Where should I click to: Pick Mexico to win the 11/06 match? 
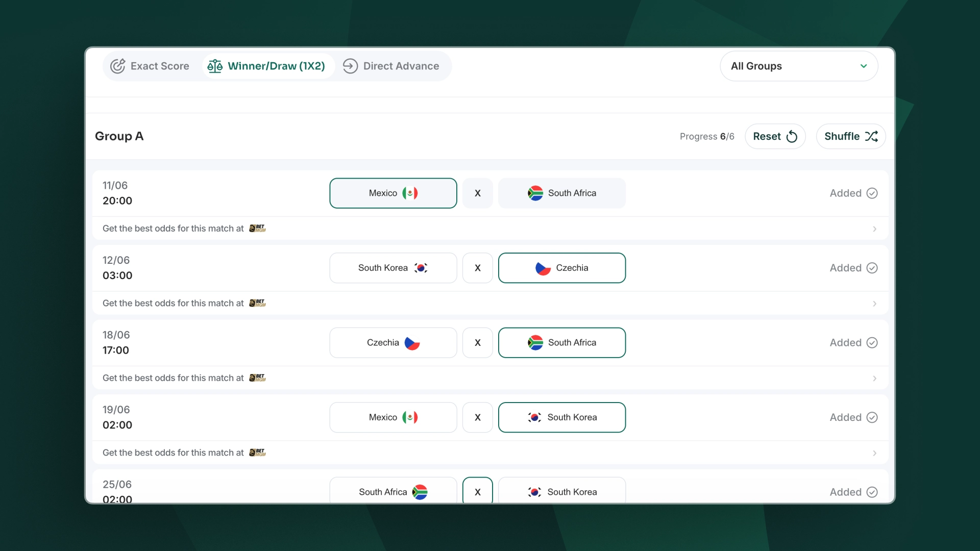click(393, 193)
